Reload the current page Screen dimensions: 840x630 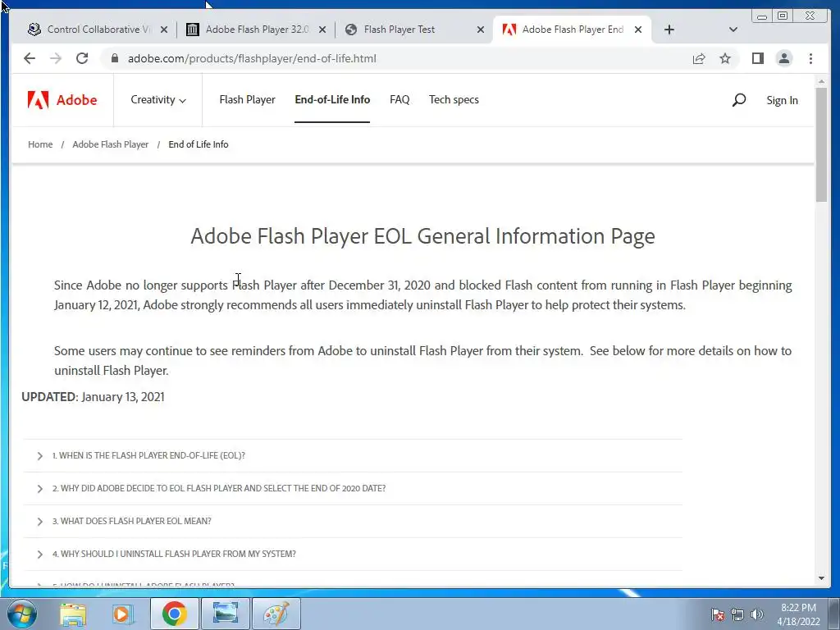(x=82, y=58)
